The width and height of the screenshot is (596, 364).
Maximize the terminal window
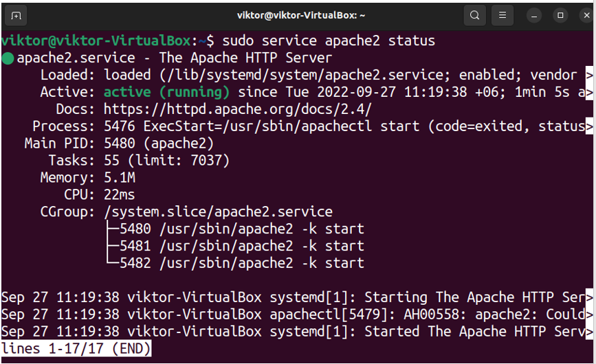tap(560, 16)
